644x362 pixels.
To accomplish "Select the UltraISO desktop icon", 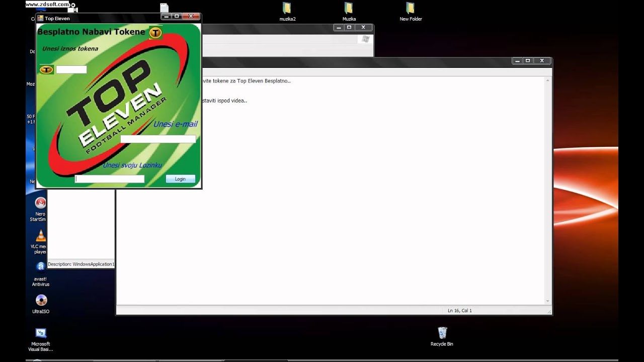I will click(x=41, y=304).
